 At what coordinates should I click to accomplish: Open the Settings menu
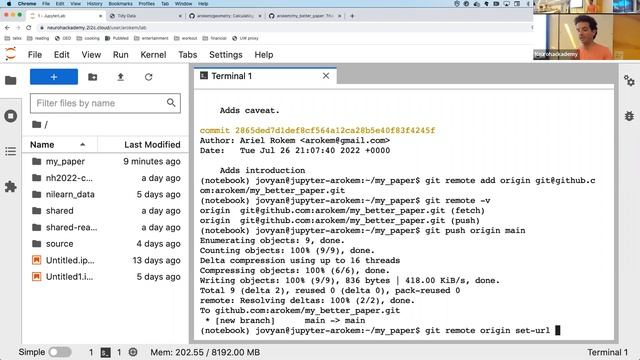click(226, 55)
